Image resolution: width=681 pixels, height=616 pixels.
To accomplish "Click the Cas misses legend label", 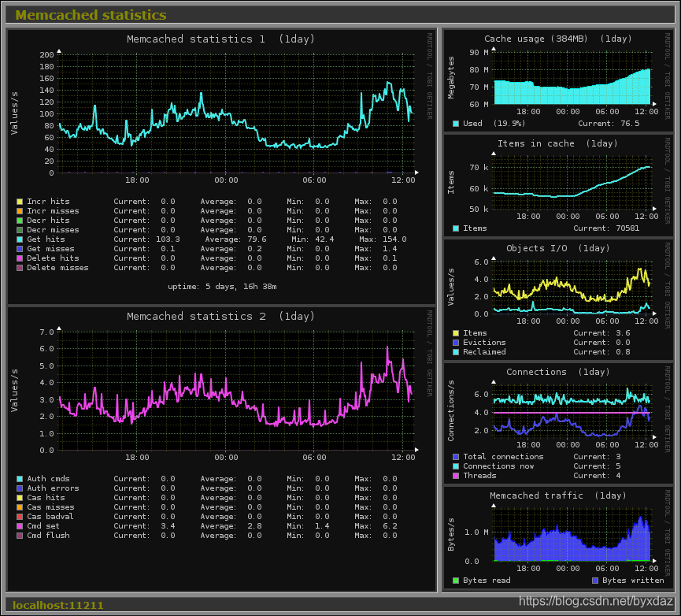I will pos(50,507).
